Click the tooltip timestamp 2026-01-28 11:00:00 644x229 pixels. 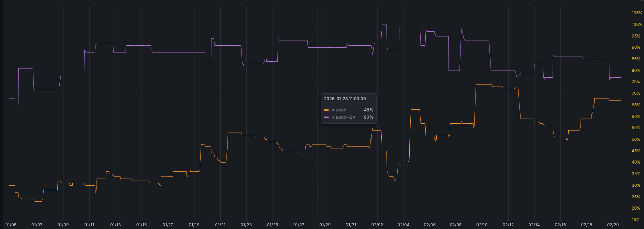pyautogui.click(x=345, y=99)
